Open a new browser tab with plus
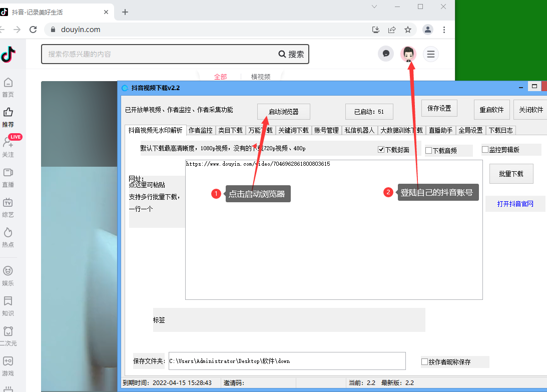This screenshot has width=547, height=392. click(125, 12)
